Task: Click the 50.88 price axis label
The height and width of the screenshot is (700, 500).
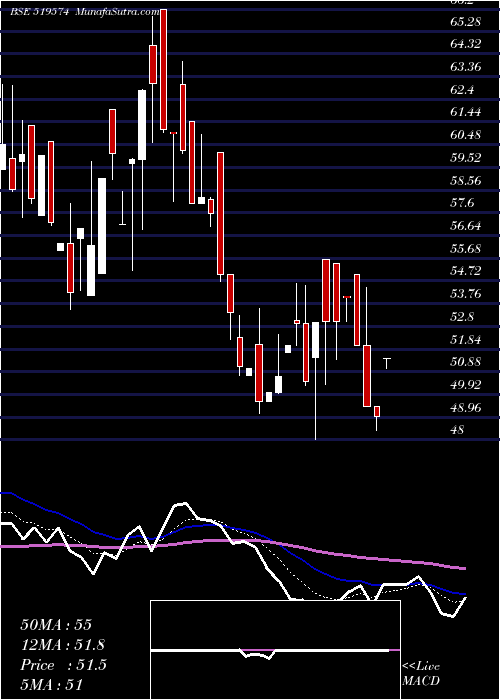Action: tap(466, 362)
